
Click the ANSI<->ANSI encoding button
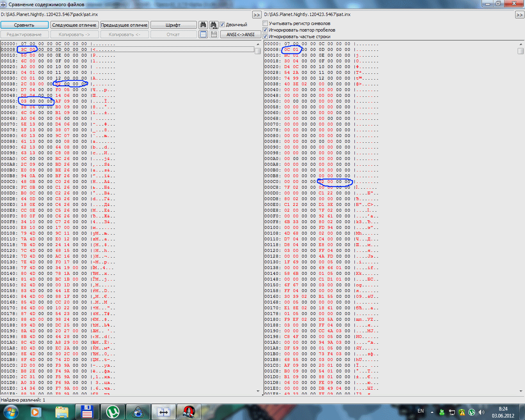tap(240, 34)
